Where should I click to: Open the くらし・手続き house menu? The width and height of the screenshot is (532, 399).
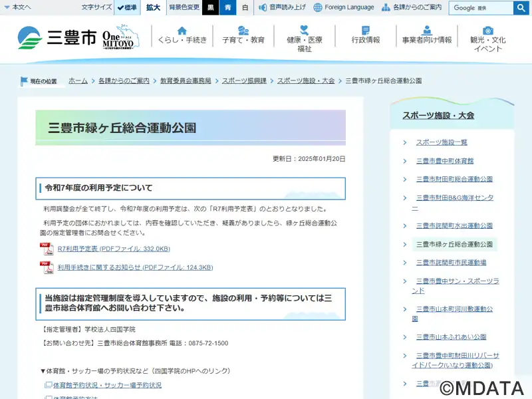182,36
